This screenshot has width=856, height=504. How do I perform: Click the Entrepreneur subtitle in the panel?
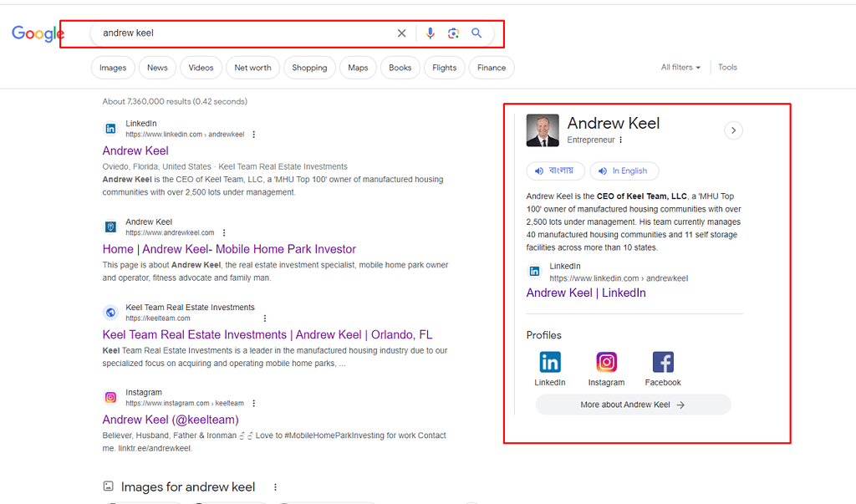click(591, 140)
